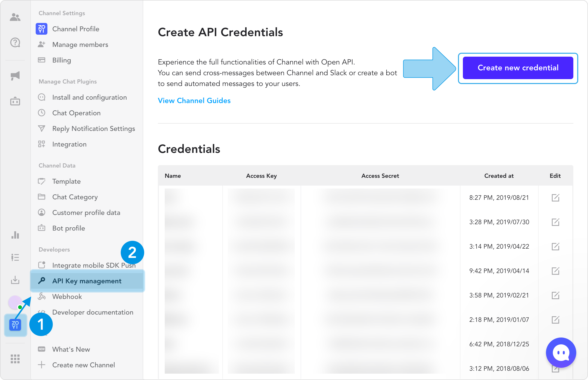Screen dimensions: 588x380
Task: Click the Create new credential button
Action: 518,68
